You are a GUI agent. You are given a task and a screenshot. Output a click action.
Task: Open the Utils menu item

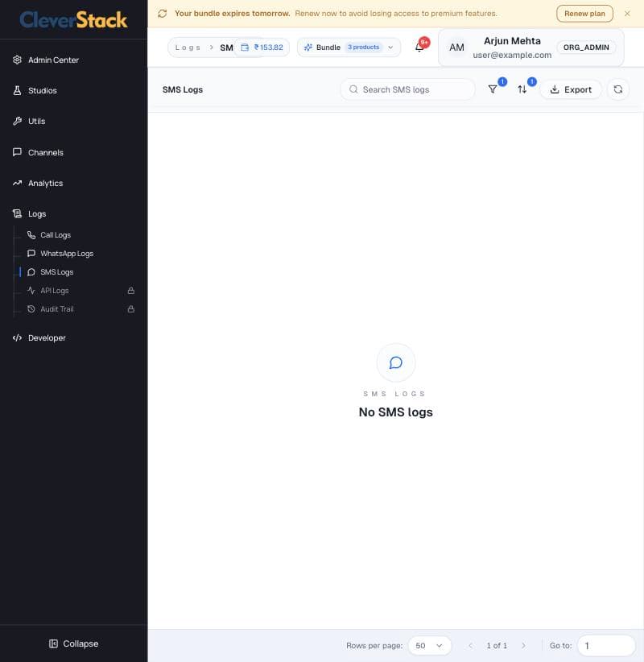[x=73, y=121]
